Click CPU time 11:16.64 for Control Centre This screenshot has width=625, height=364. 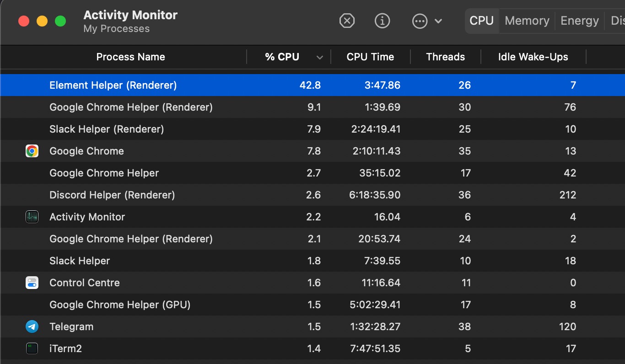(x=381, y=283)
